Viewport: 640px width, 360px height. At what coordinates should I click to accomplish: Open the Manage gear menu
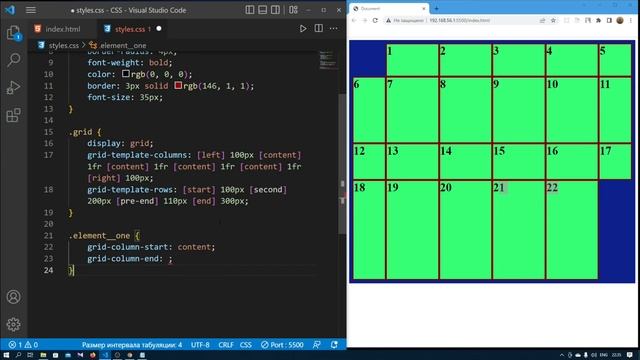pos(13,324)
